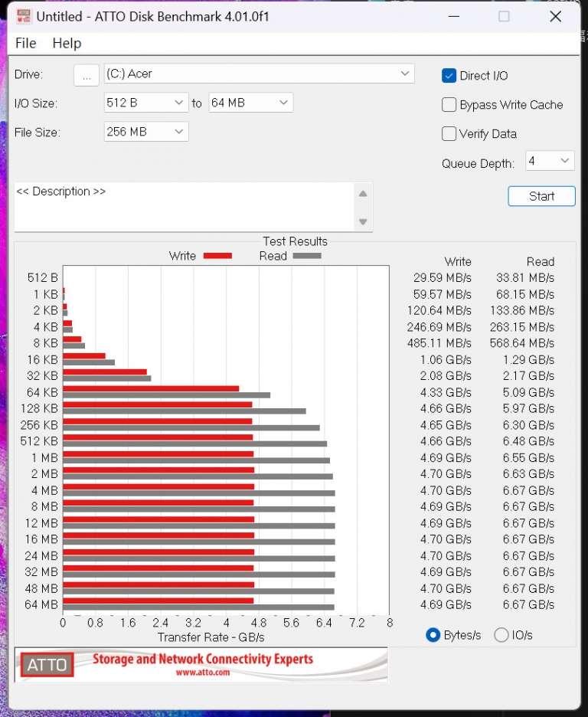Click the Test Results heading
Viewport: 588px width, 717px height.
pyautogui.click(x=295, y=241)
